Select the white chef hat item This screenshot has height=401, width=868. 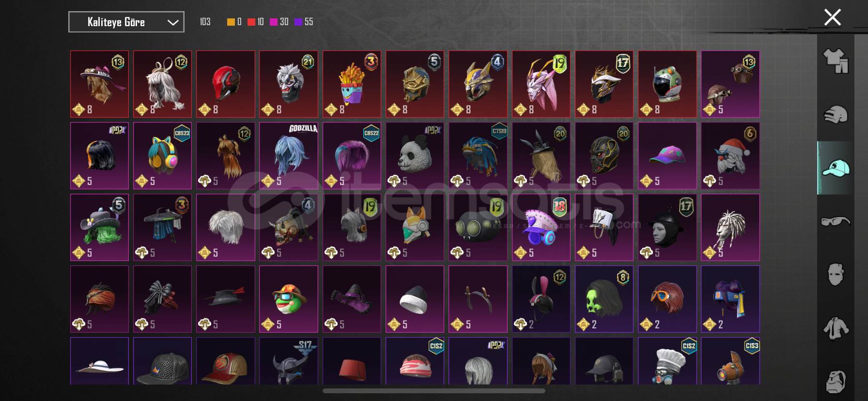(667, 361)
